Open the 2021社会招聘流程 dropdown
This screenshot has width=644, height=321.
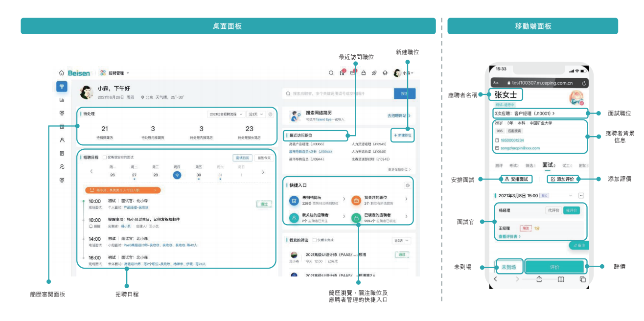point(226,114)
